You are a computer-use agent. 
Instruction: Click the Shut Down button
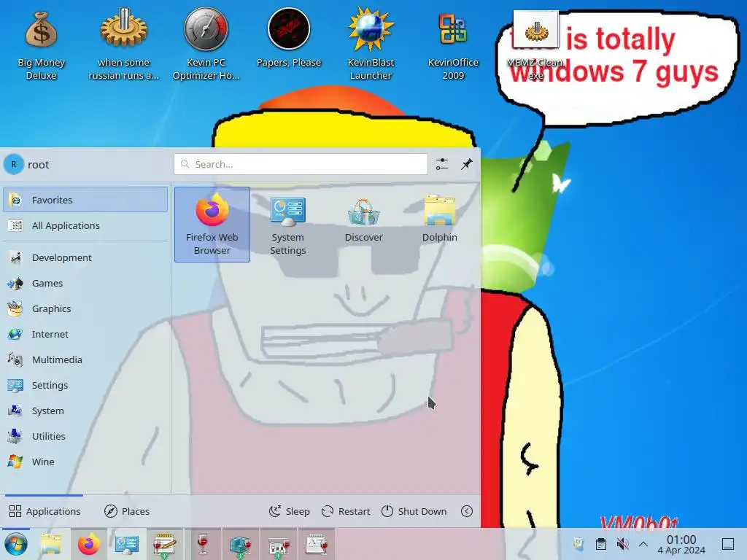[414, 511]
